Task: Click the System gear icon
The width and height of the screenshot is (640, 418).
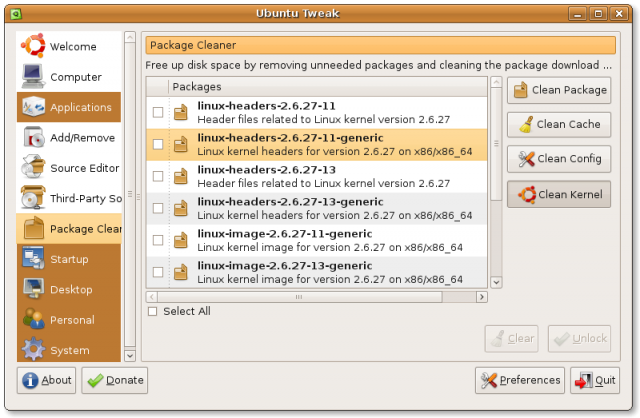Action: coord(33,349)
